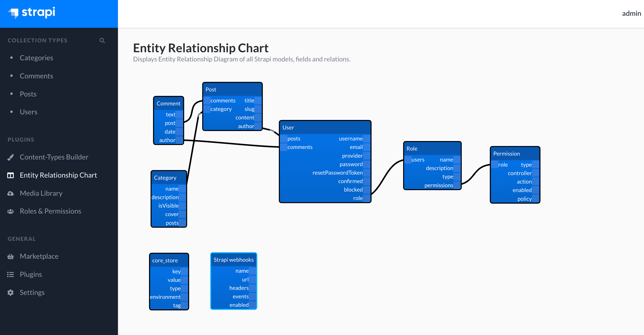
Task: Click the search icon in Collection Types
Action: tap(102, 40)
